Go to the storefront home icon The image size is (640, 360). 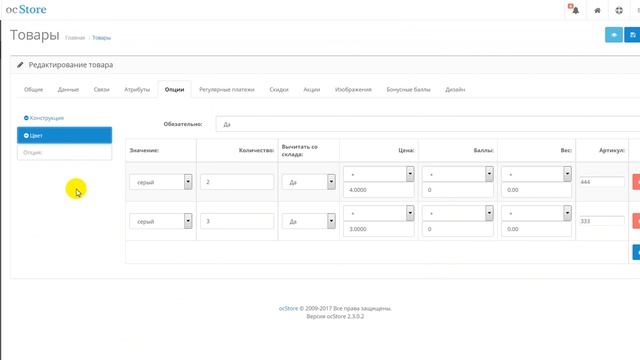coord(597,10)
